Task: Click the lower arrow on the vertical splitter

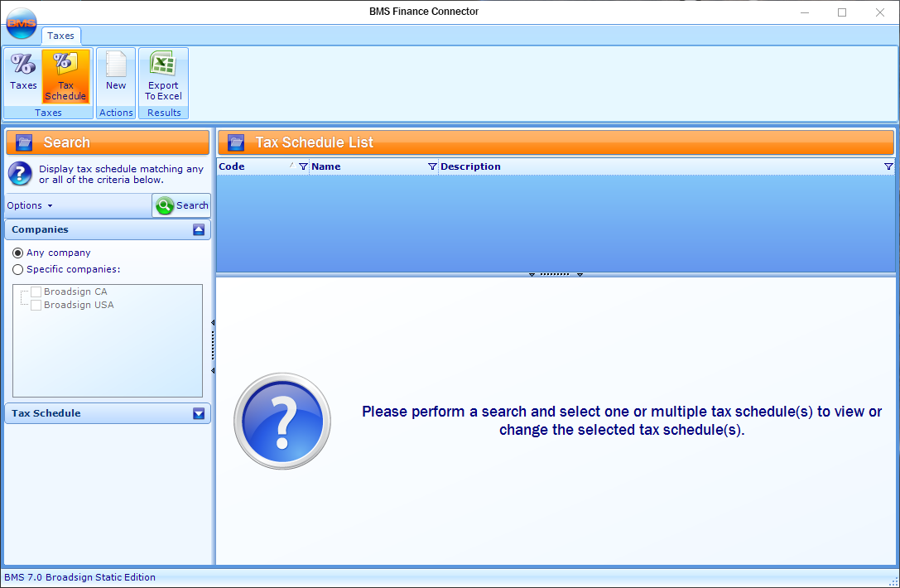Action: pos(213,371)
